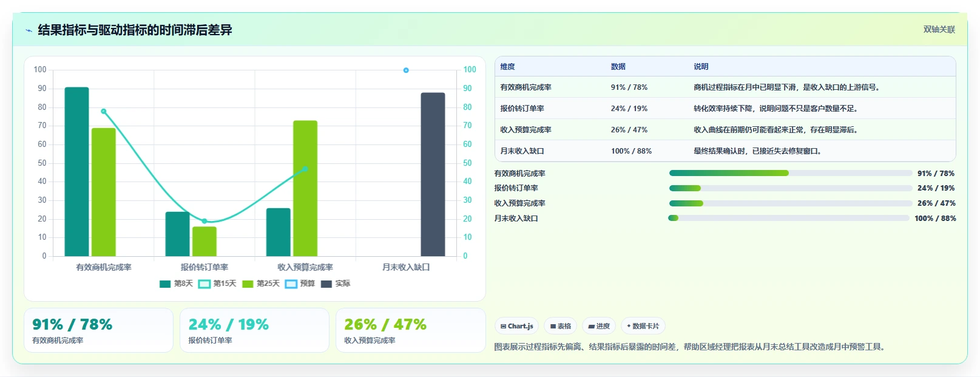Click the description text starting 图表展示过程指标

pos(691,347)
